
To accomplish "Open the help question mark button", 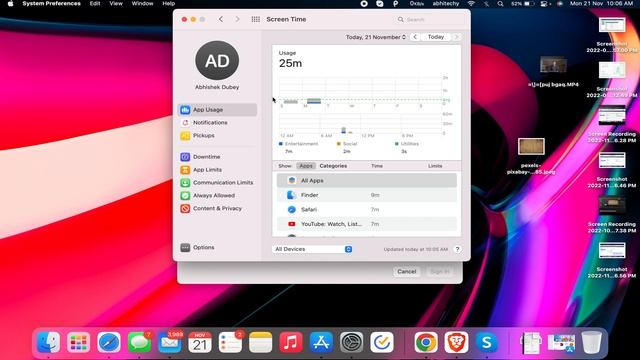I will [x=457, y=249].
